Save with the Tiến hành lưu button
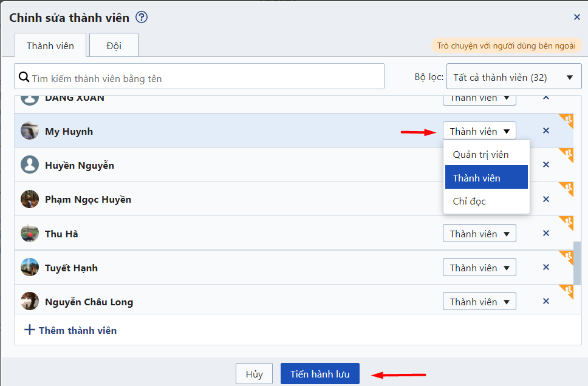The image size is (588, 386). [x=320, y=374]
